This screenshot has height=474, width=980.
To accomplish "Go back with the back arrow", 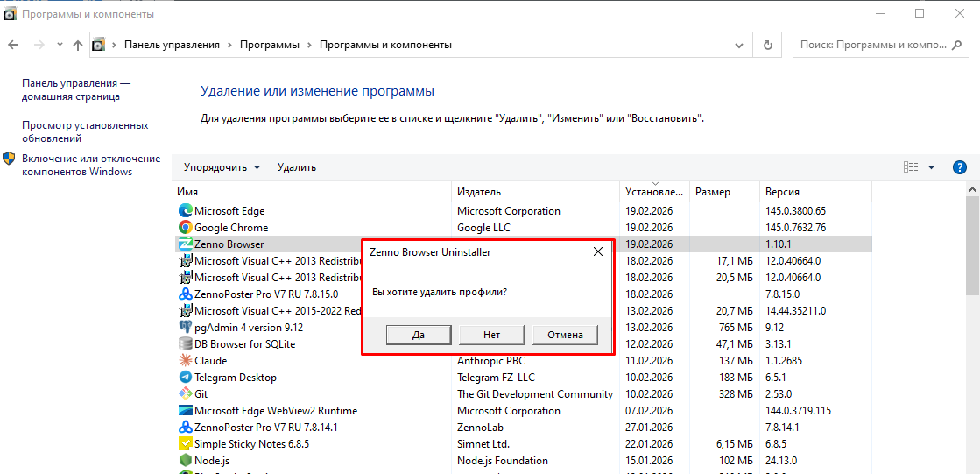I will [x=14, y=45].
